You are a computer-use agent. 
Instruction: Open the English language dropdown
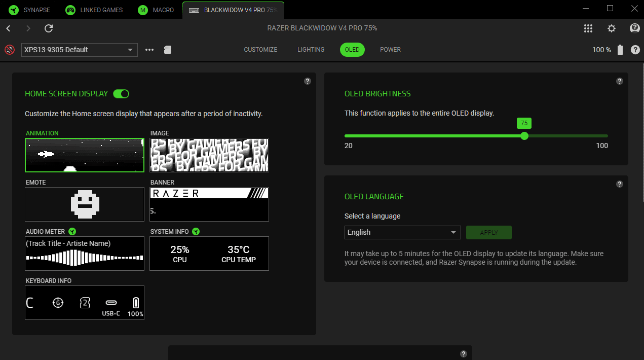coord(402,232)
